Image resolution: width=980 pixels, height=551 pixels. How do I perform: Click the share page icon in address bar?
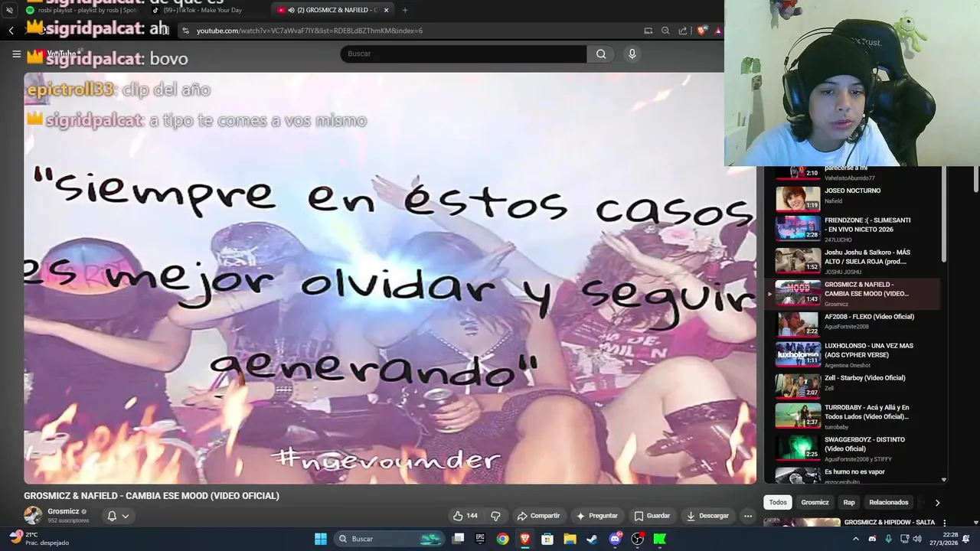[683, 31]
